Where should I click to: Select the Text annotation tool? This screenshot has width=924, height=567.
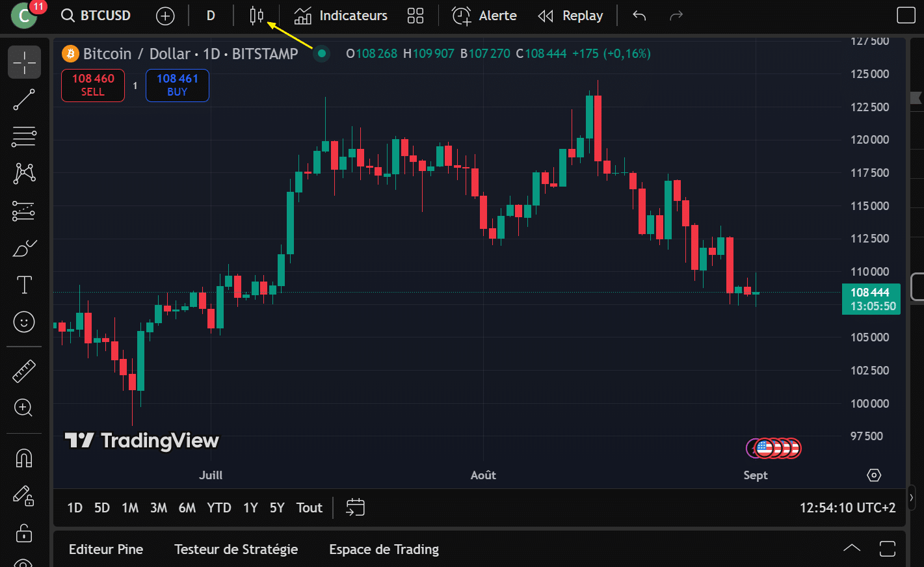click(x=24, y=285)
